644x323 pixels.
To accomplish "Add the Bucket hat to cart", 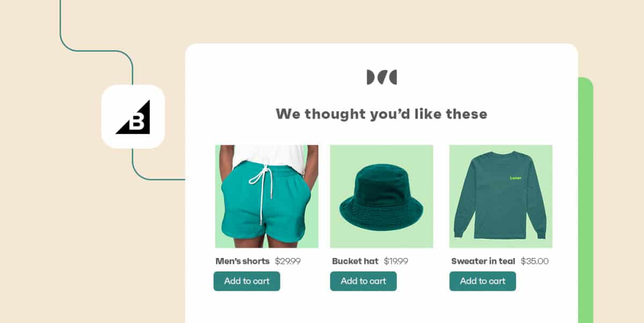I will click(363, 281).
